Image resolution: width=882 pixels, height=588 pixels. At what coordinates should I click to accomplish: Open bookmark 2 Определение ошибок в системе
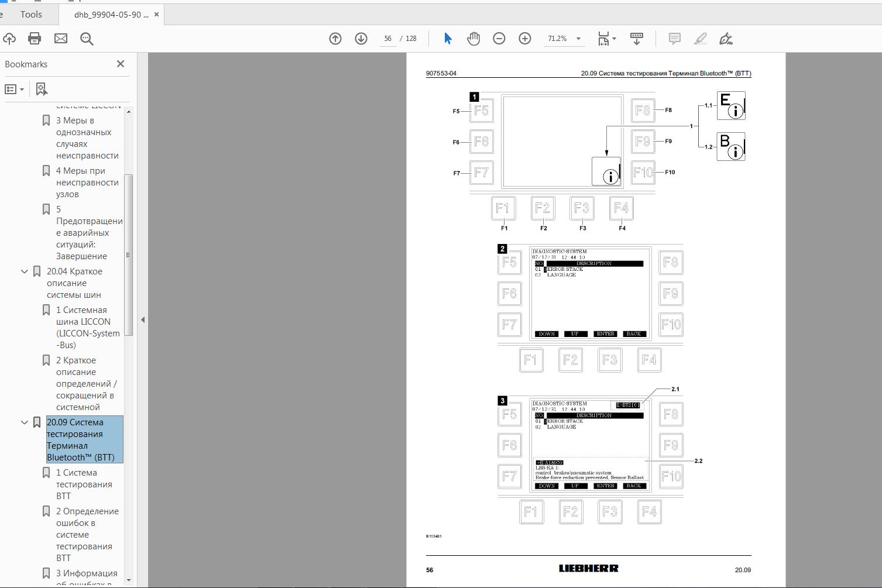click(87, 535)
